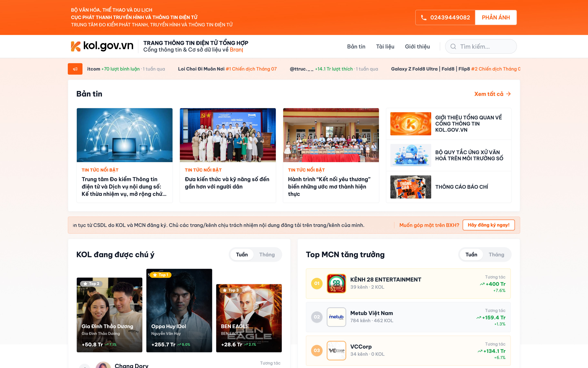Open the Giới thiệu menu item
Viewport: 588px width, 368px height.
417,46
